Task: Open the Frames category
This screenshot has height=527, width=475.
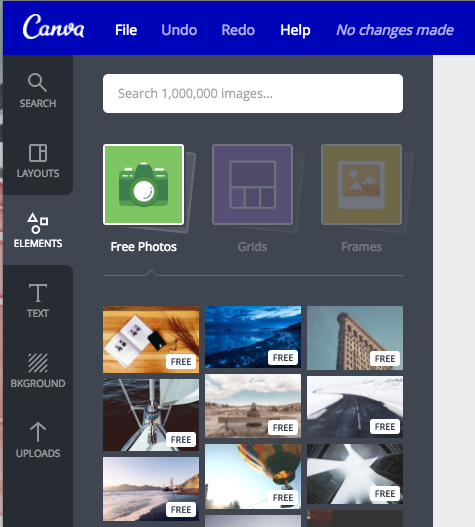Action: point(361,185)
